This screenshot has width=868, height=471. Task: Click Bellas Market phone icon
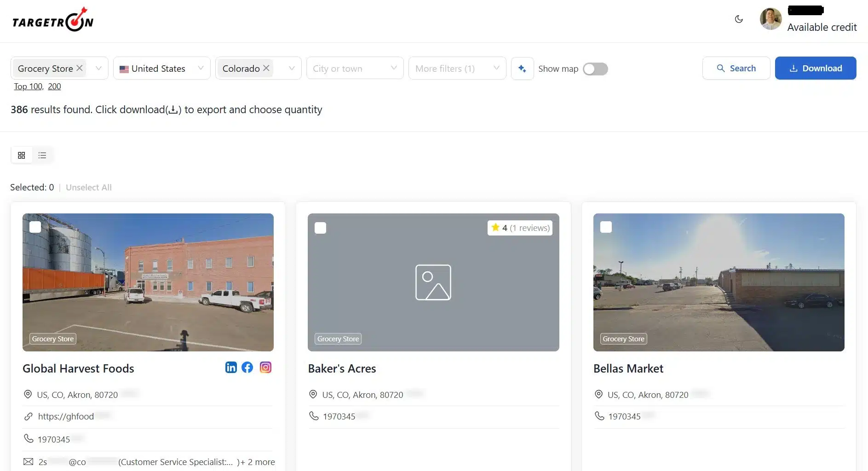pos(599,416)
